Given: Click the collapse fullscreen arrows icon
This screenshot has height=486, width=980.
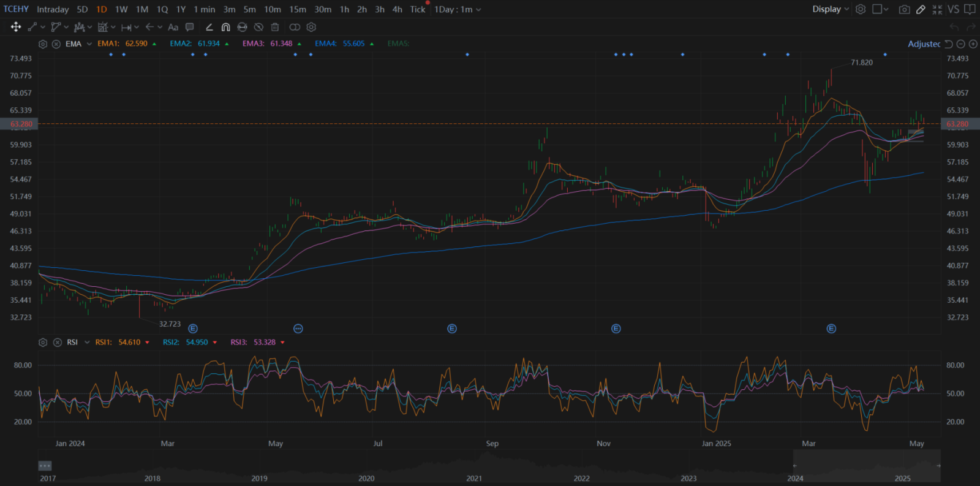Looking at the screenshot, I should [937, 9].
